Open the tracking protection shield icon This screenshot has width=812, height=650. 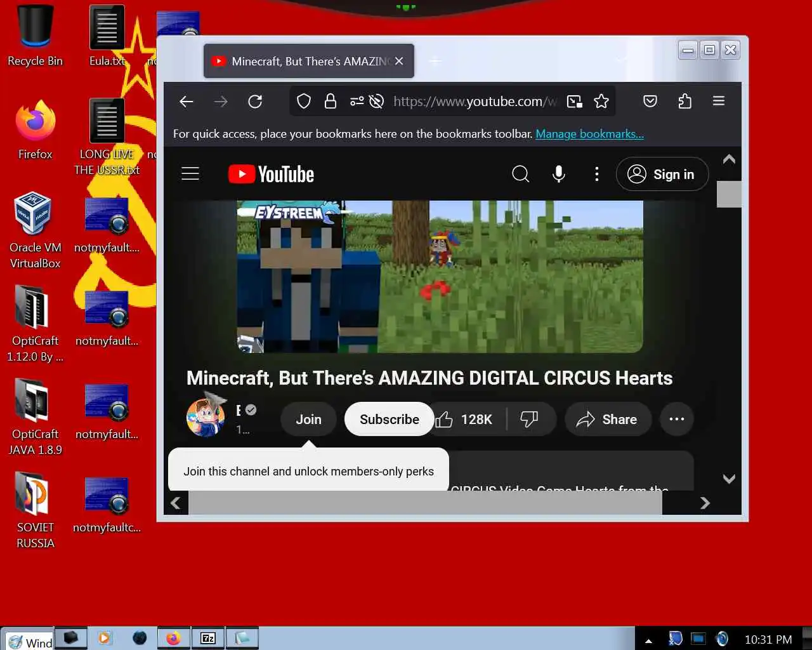click(304, 102)
